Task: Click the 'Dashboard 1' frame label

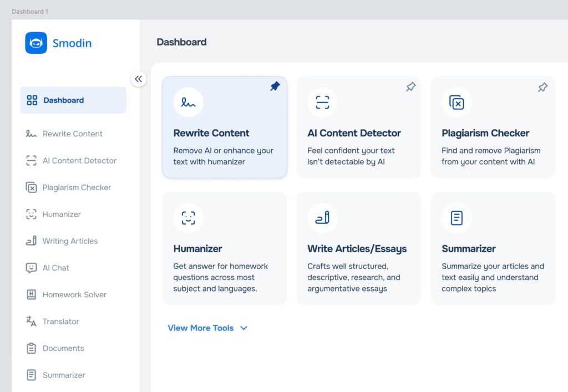Action: 30,12
